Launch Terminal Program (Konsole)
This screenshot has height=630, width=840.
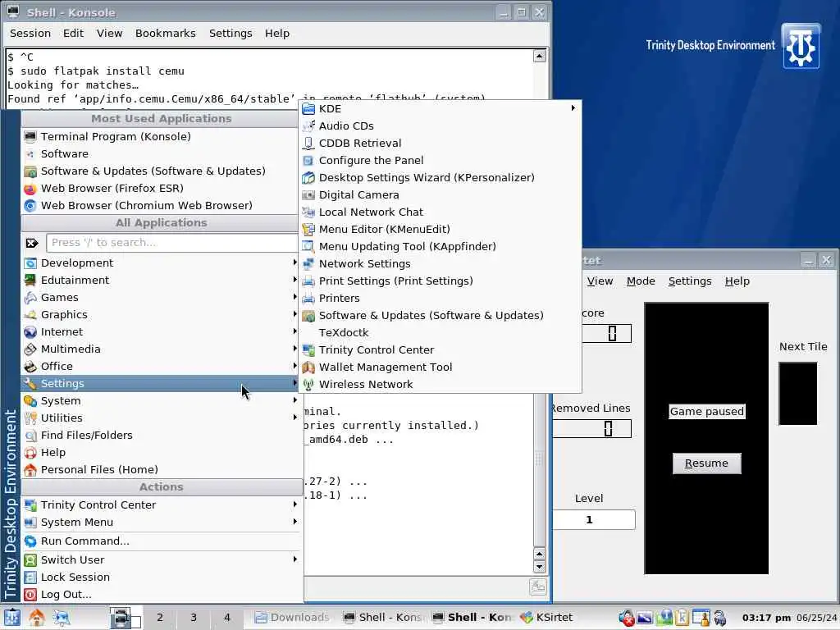coord(161,137)
